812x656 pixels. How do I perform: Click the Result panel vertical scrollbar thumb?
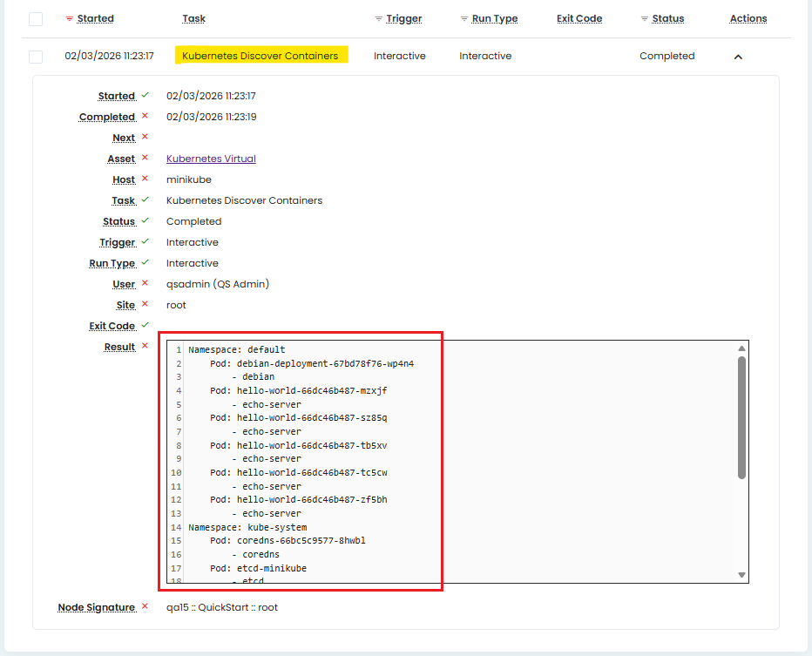tap(741, 416)
